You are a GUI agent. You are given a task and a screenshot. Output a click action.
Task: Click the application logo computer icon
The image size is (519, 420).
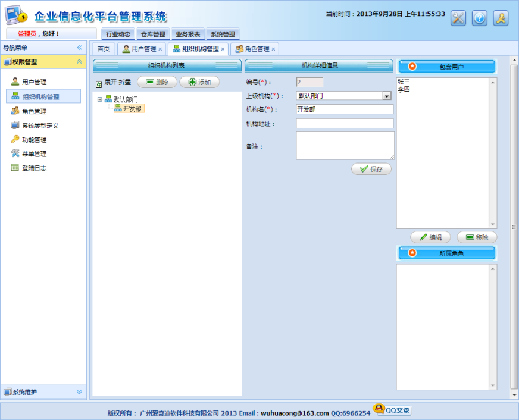(x=16, y=14)
